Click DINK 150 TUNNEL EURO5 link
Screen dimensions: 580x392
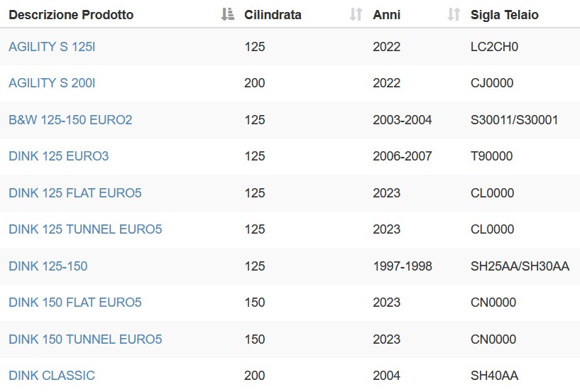coord(85,339)
